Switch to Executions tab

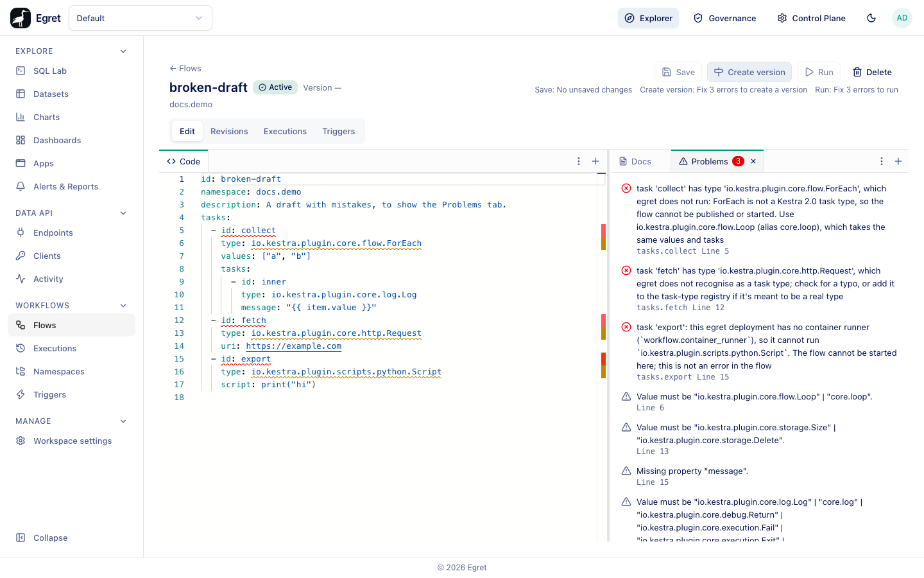(x=285, y=132)
